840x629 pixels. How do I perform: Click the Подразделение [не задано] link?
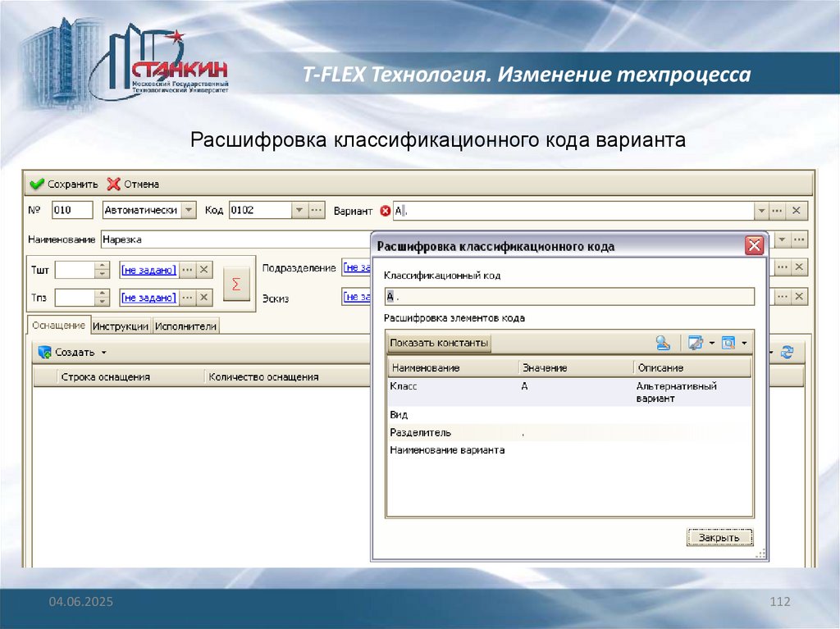point(358,267)
